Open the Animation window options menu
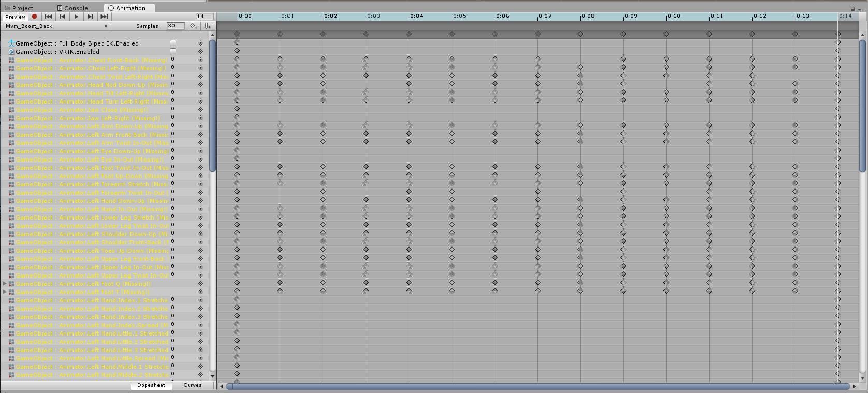Viewport: 868px width, 393px height. [x=862, y=9]
